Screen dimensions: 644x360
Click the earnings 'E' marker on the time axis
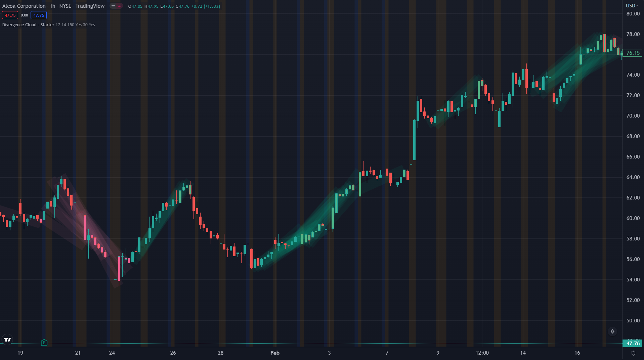pos(44,343)
